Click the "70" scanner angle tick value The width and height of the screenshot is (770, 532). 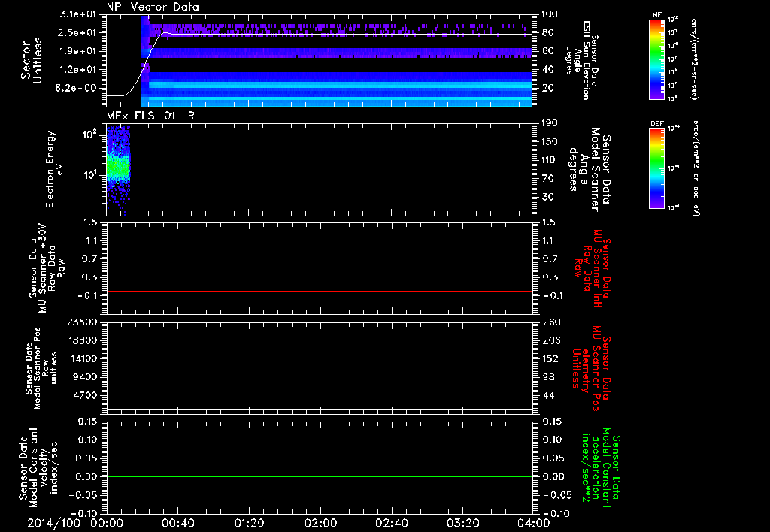[547, 179]
